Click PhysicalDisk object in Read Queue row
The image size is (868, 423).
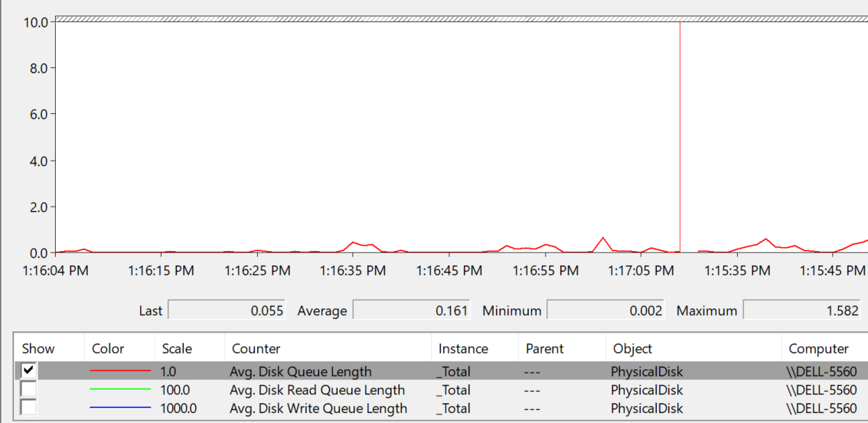[x=647, y=390]
